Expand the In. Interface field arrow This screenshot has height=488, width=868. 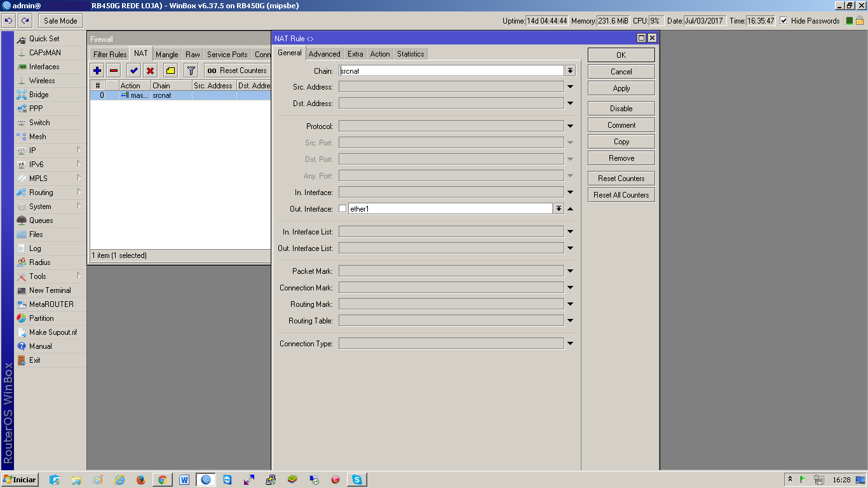click(570, 193)
